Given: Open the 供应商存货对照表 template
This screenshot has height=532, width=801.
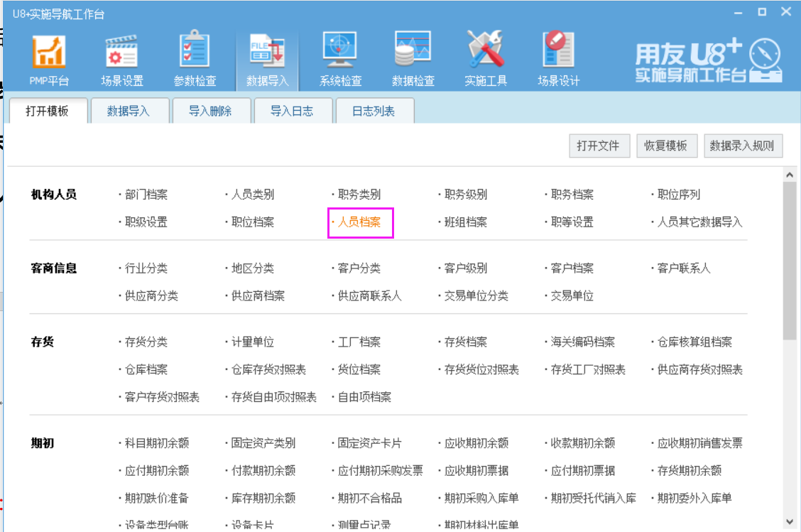Looking at the screenshot, I should [700, 369].
